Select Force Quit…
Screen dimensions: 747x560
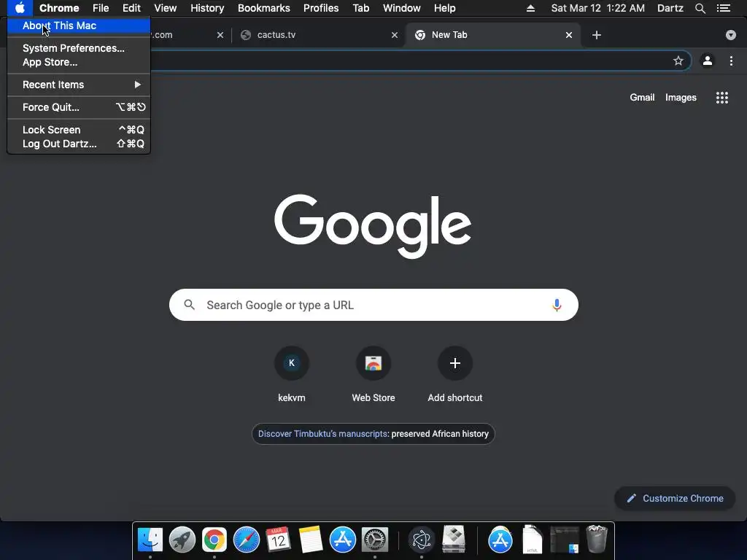coord(79,107)
